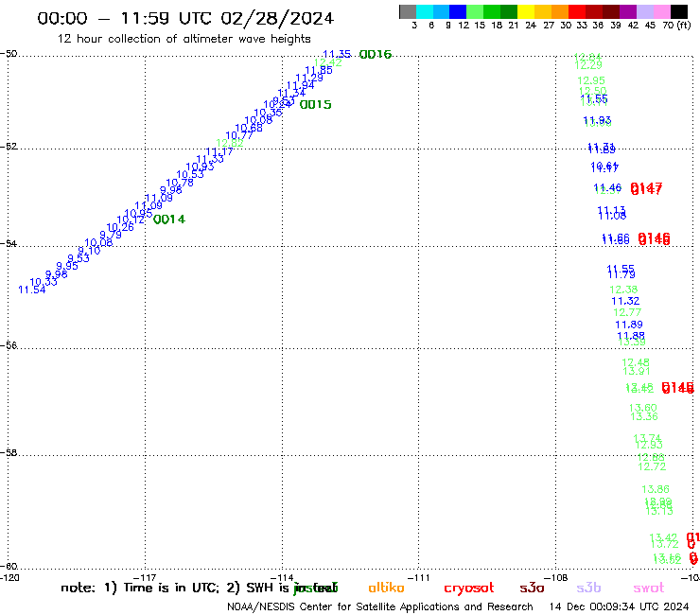This screenshot has width=700, height=615.
Task: Click the 'swot' satellite legend label
Action: pyautogui.click(x=649, y=588)
